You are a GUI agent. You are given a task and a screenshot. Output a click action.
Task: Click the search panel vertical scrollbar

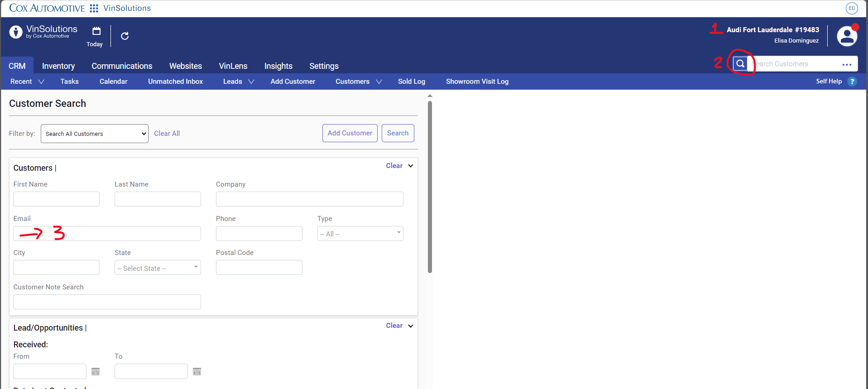pos(430,187)
